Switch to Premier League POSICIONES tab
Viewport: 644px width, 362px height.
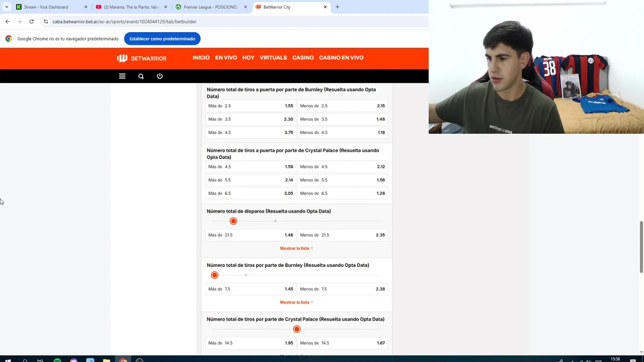point(211,7)
